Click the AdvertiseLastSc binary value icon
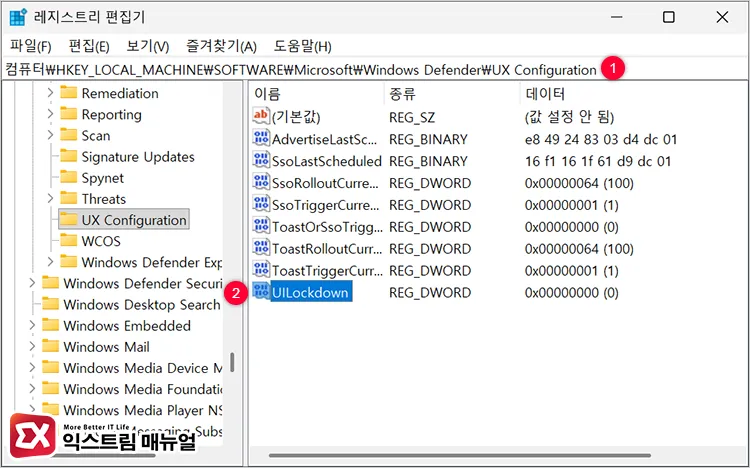The width and height of the screenshot is (750, 468). point(261,138)
